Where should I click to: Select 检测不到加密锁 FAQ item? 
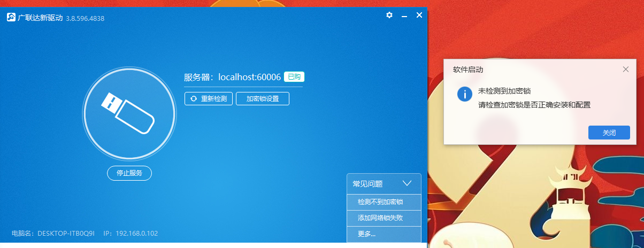tap(384, 203)
